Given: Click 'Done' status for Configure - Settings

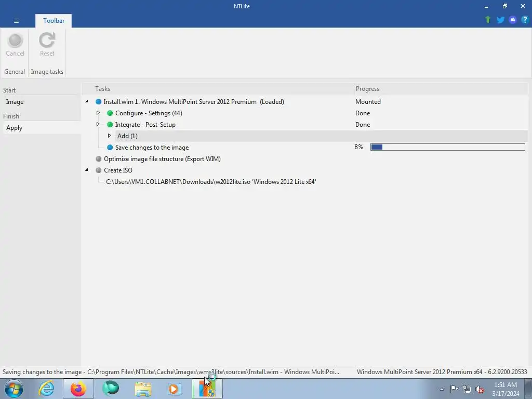Looking at the screenshot, I should 362,113.
